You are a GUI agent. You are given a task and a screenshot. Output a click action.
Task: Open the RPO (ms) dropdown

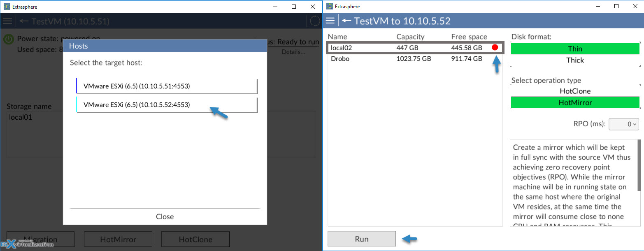click(x=623, y=124)
